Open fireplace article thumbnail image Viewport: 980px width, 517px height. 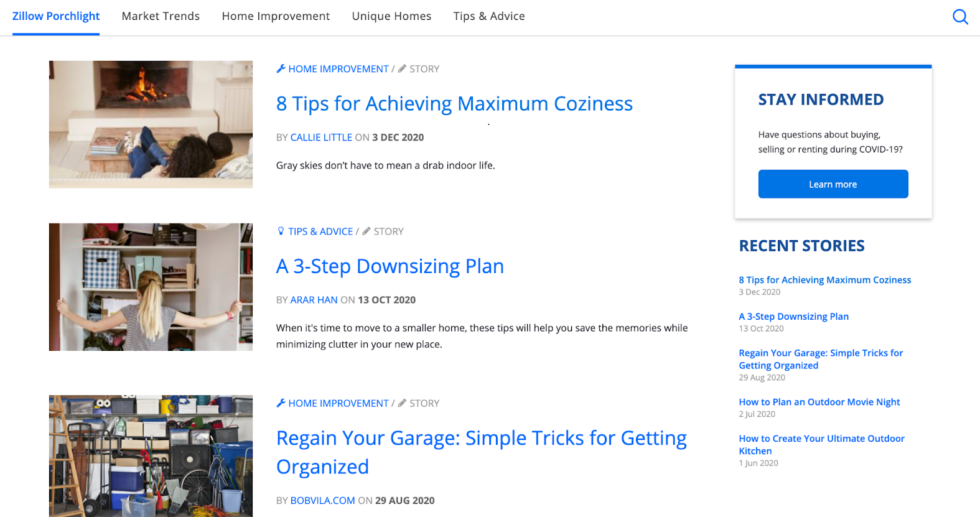coord(151,124)
